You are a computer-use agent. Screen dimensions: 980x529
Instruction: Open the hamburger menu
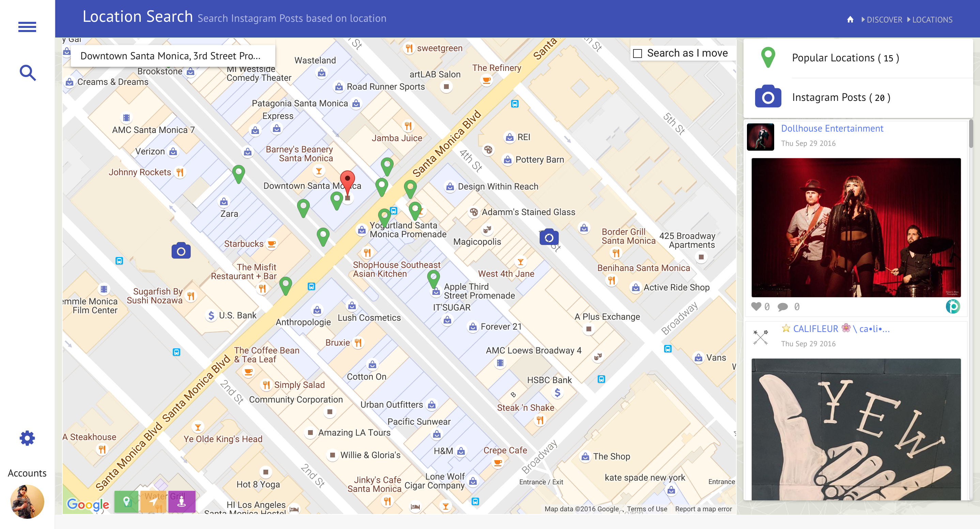[27, 27]
